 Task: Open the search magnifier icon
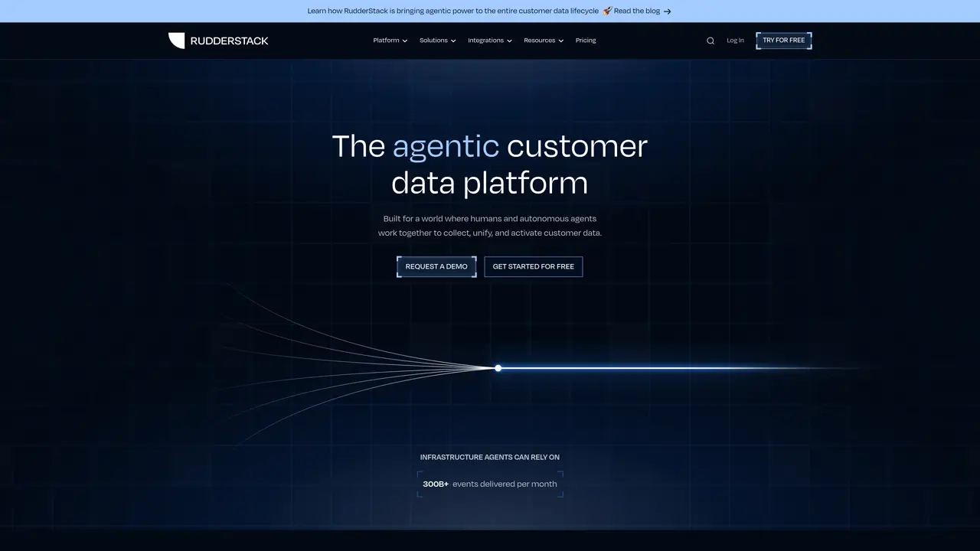[x=710, y=41]
